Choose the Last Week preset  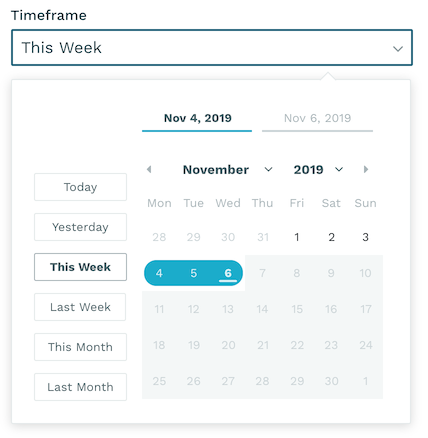pos(80,307)
